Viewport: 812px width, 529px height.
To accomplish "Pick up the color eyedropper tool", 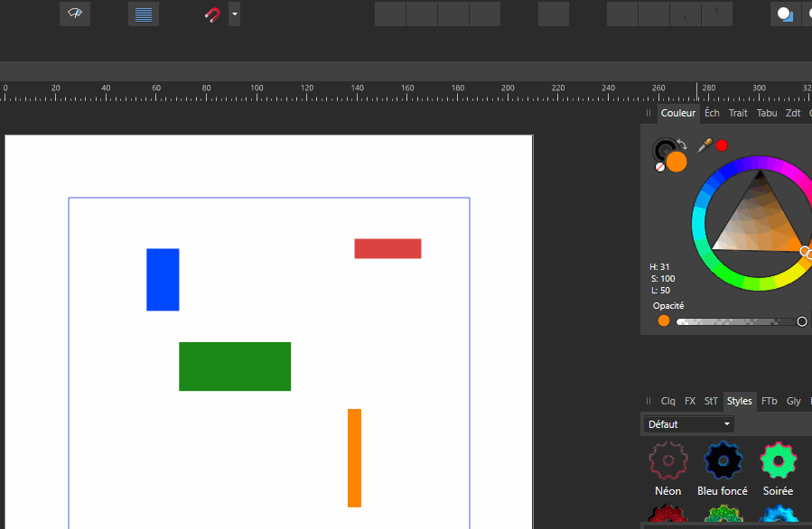I will [x=705, y=145].
